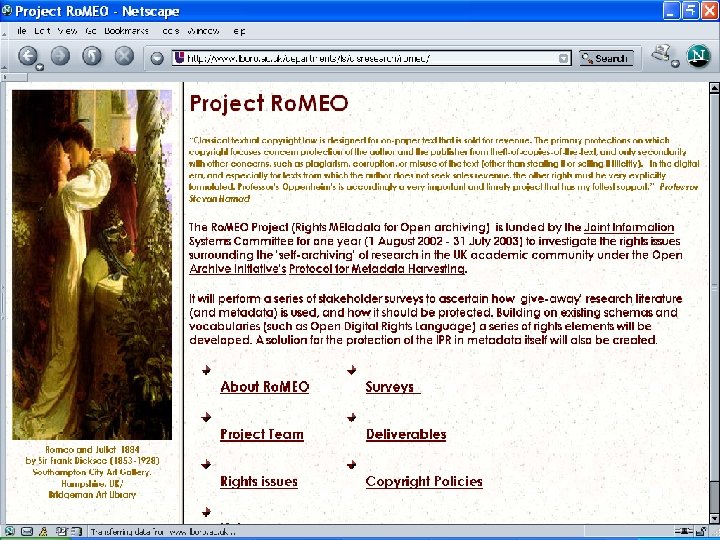Reload the page with the Reload button
Screen dimensions: 720x540
tap(92, 56)
